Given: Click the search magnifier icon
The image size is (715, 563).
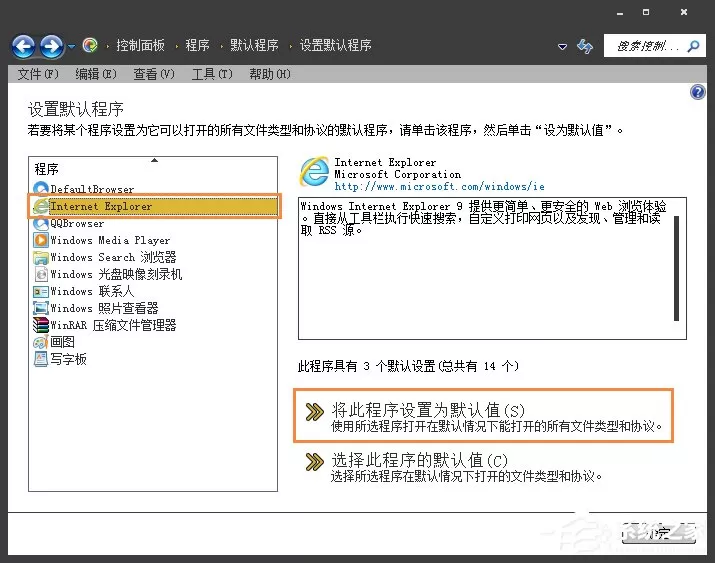Looking at the screenshot, I should pyautogui.click(x=694, y=46).
